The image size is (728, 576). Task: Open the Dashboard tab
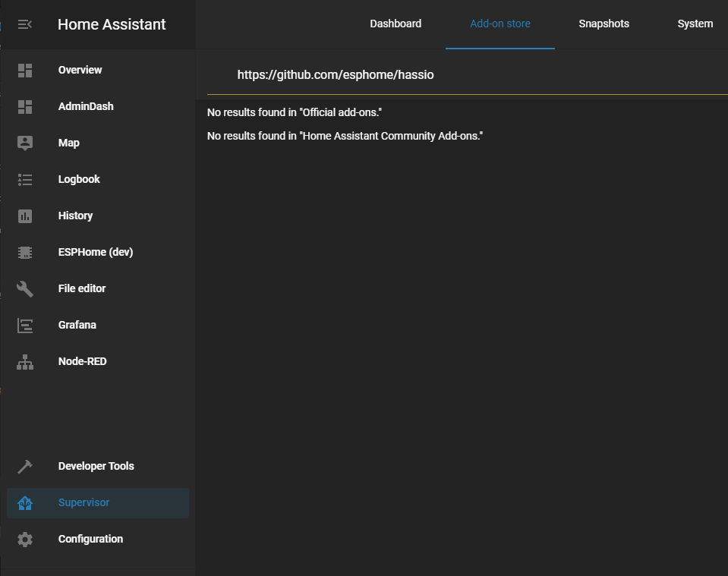(396, 24)
